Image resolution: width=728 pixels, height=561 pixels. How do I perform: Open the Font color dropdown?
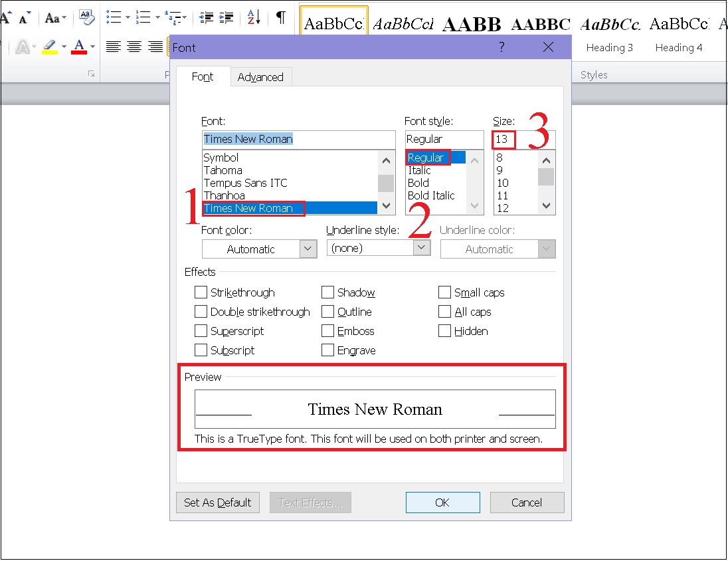point(259,249)
